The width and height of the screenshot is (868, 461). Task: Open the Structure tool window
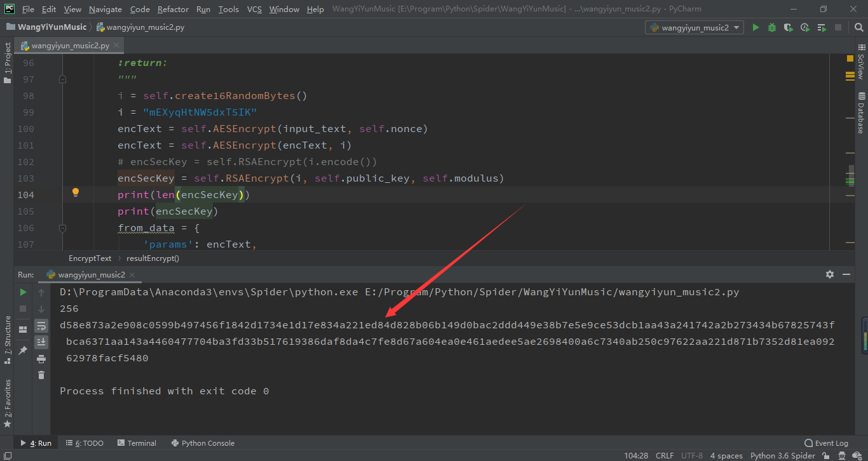click(x=8, y=340)
